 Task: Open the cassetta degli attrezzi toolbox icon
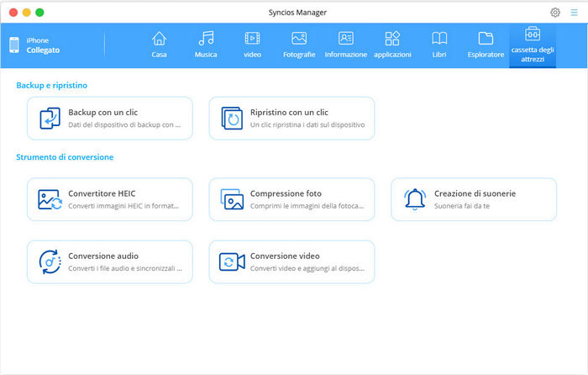pos(533,34)
